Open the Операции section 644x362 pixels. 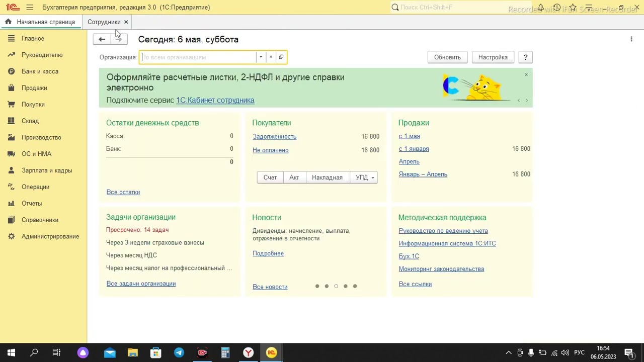pos(35,187)
